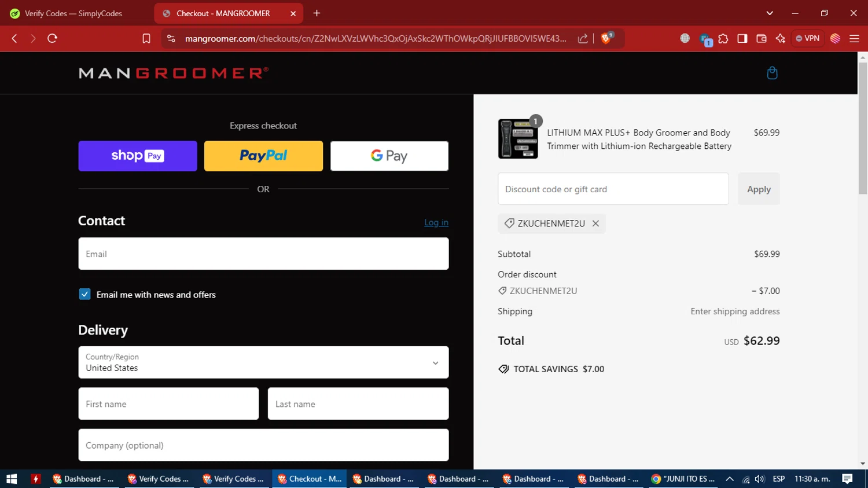Go back to the previous page

[14, 38]
